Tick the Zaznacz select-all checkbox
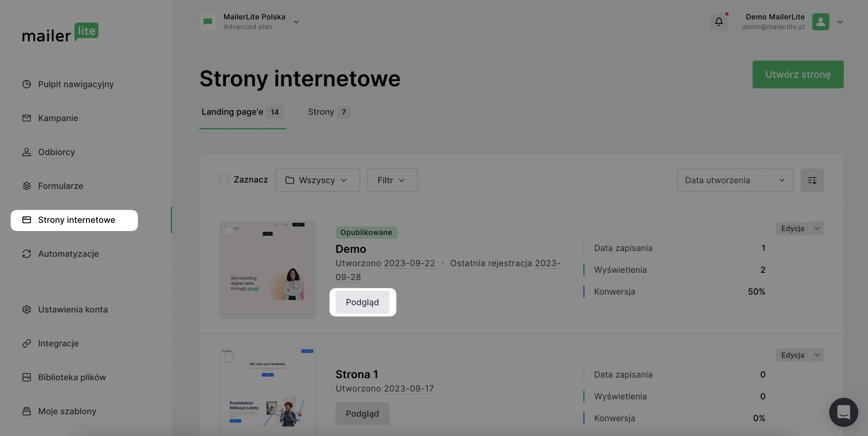The width and height of the screenshot is (868, 436). point(224,180)
